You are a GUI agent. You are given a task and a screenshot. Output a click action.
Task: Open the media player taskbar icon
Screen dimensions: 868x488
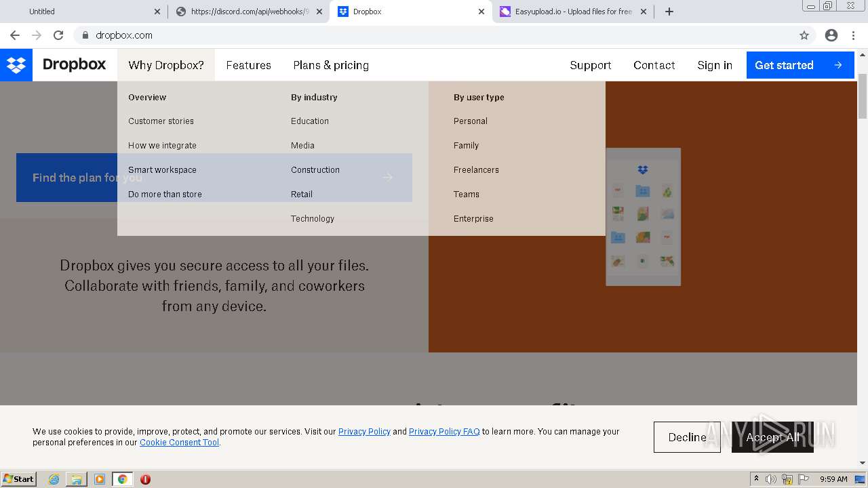pyautogui.click(x=100, y=479)
